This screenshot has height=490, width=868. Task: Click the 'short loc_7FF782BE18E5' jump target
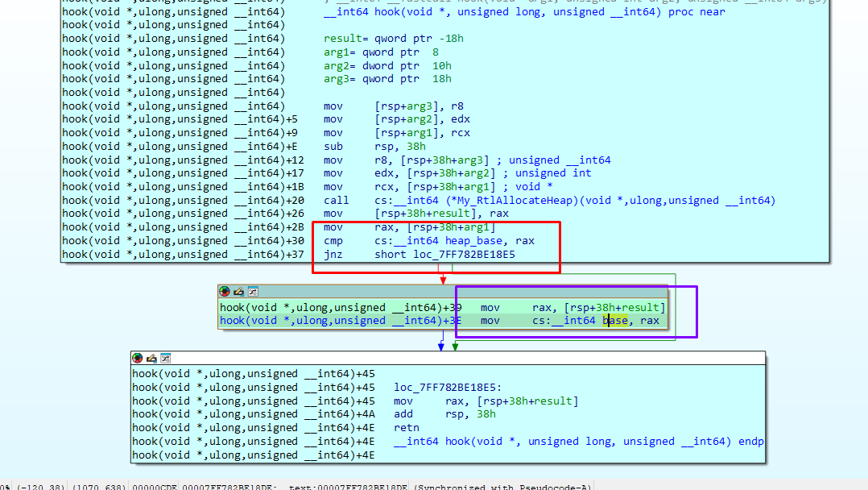pyautogui.click(x=444, y=255)
